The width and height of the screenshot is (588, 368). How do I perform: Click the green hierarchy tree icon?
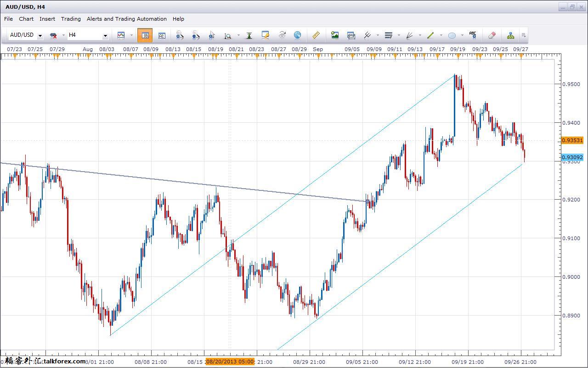point(510,35)
